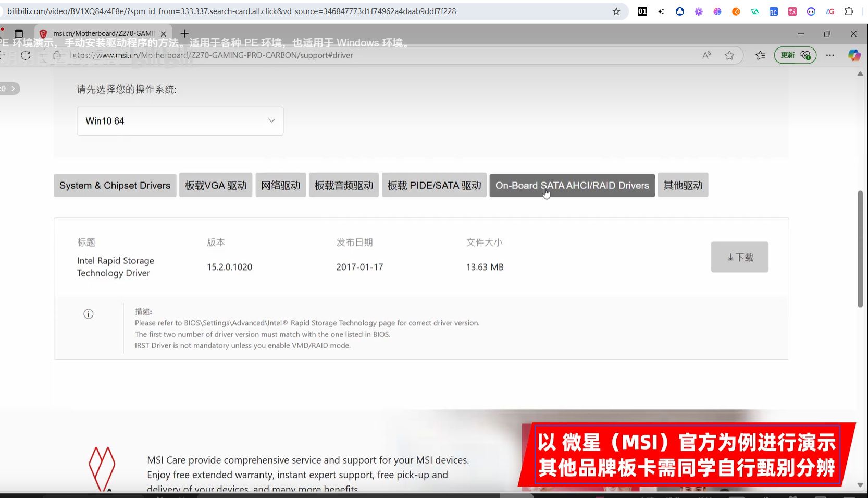Click the version value 15.2.0.1020
Viewport: 868px width, 498px height.
pyautogui.click(x=229, y=267)
